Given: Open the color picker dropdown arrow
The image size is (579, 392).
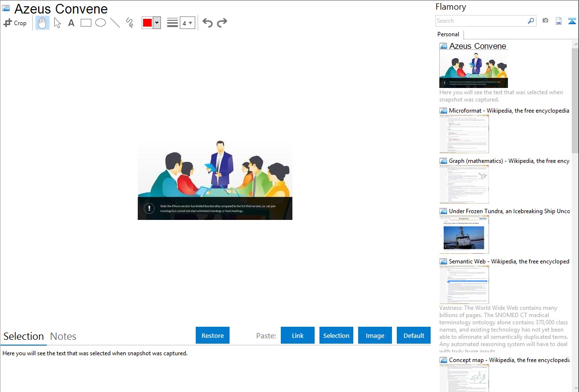Looking at the screenshot, I should pos(157,23).
